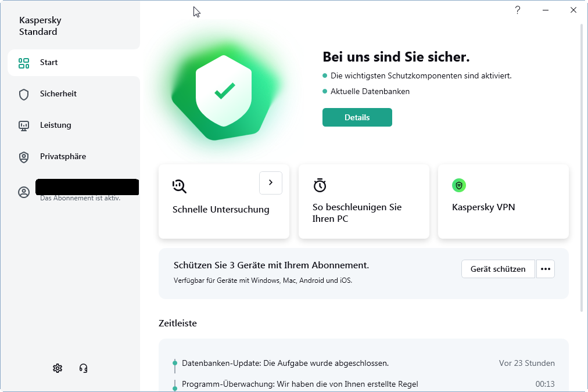Start Schnelle Untersuchung card

click(224, 202)
